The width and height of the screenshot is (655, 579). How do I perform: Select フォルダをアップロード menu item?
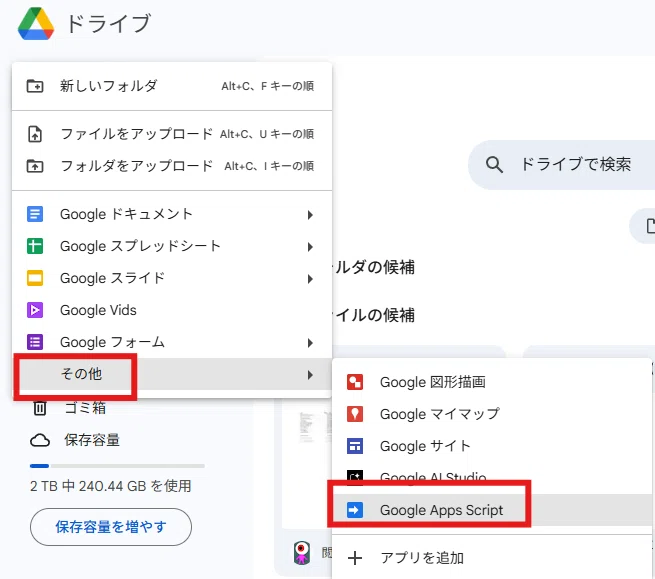coord(172,166)
